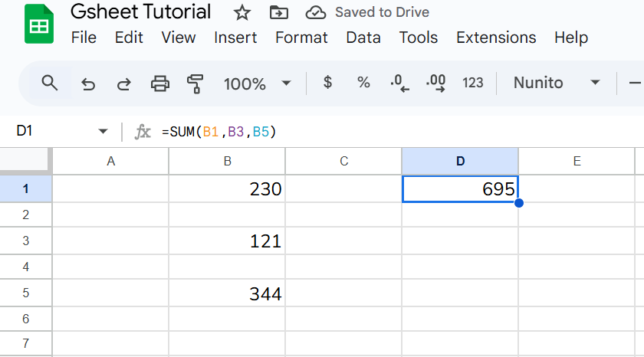Click the redo arrow

123,84
